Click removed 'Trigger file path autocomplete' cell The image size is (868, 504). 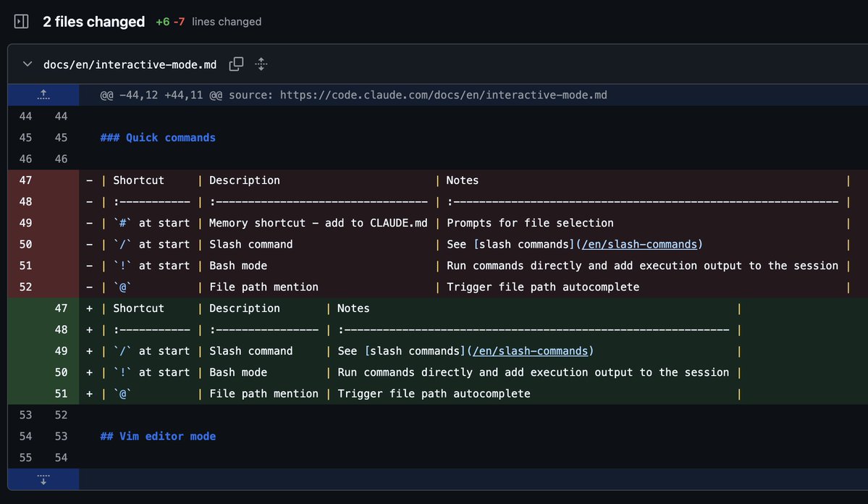tap(542, 287)
